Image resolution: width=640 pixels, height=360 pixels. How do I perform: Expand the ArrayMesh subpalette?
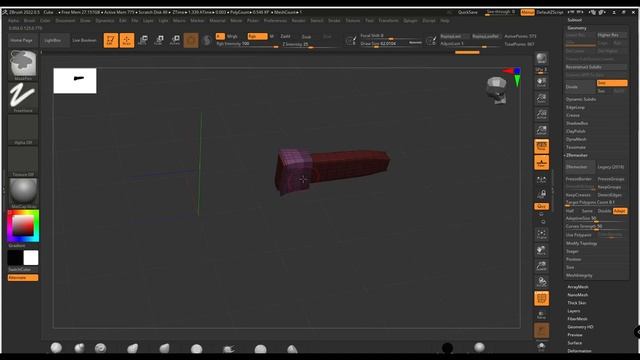[x=578, y=287]
